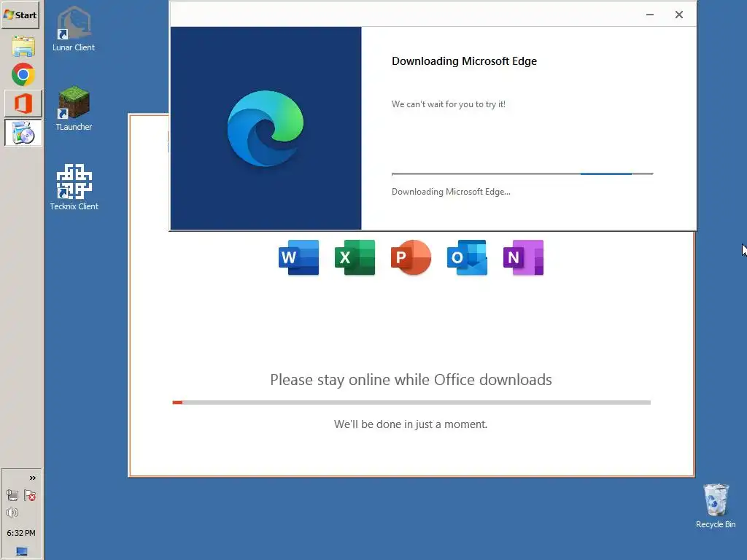The image size is (747, 560).
Task: Select the TLauncher desktop shortcut
Action: [x=74, y=108]
